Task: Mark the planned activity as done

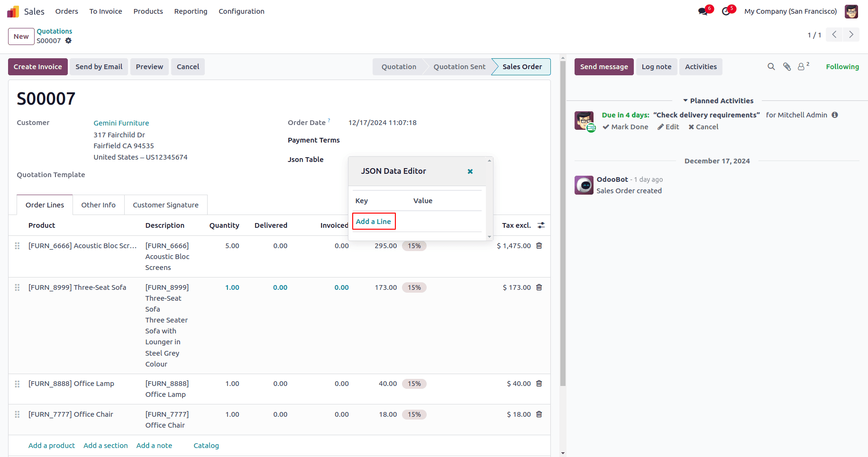Action: coord(625,127)
